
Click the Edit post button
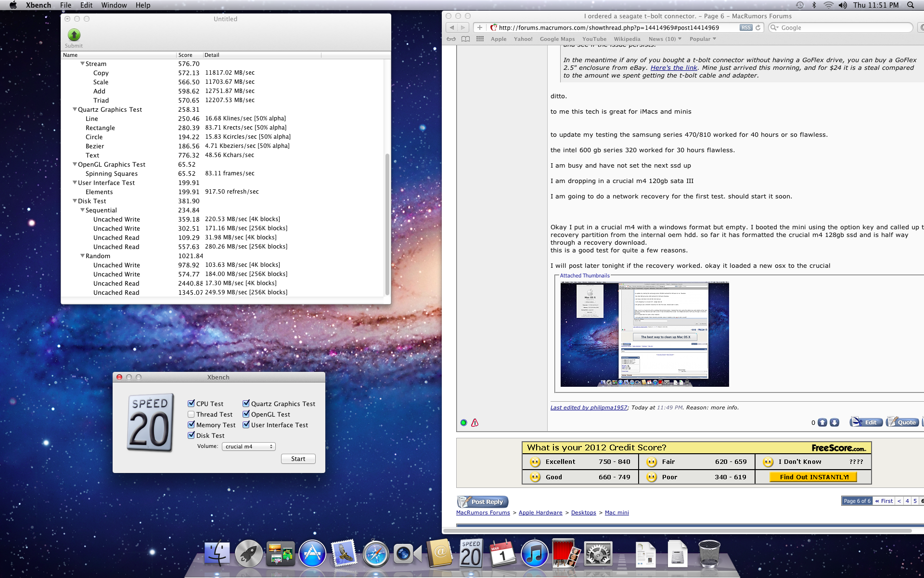point(866,422)
